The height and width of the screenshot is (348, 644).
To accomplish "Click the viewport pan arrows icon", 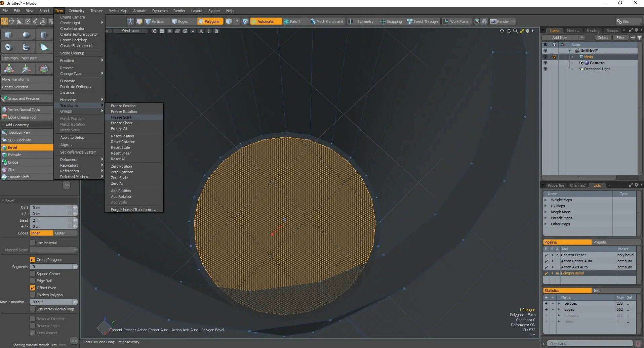I will (502, 31).
